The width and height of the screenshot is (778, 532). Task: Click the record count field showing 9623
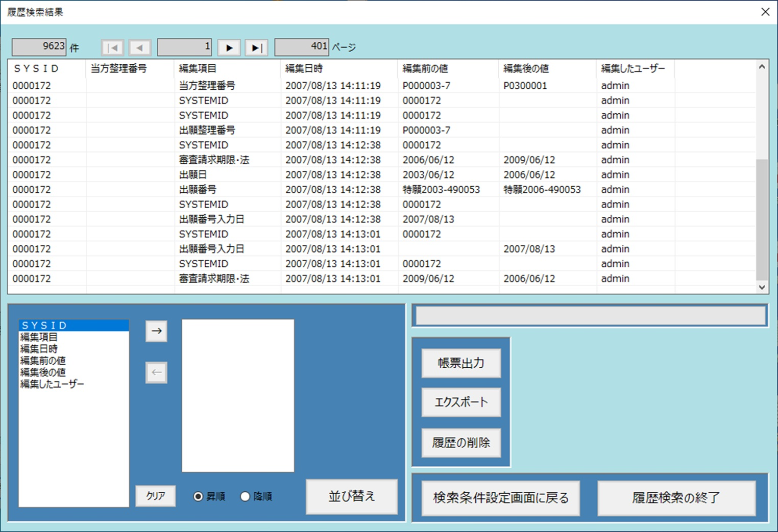39,47
